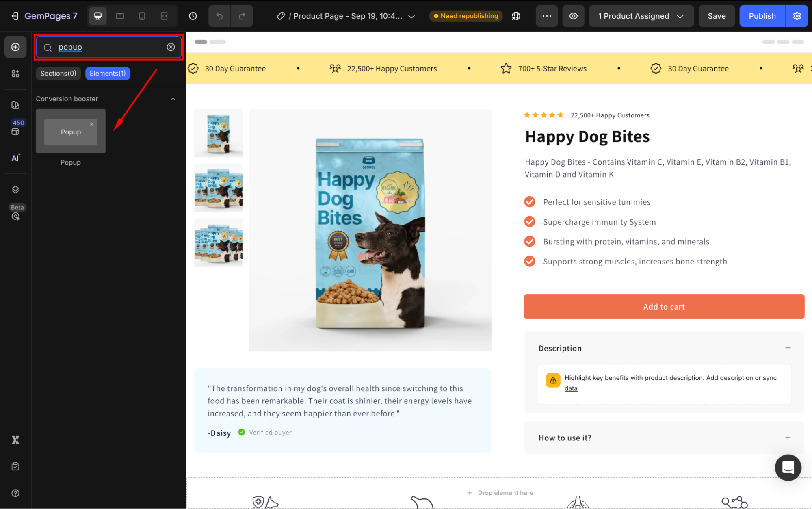
Task: Select the Popup element thumbnail
Action: [x=71, y=131]
